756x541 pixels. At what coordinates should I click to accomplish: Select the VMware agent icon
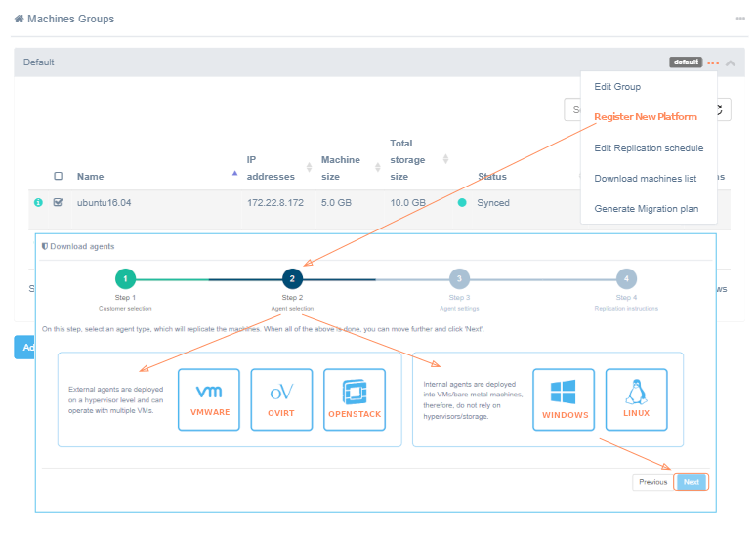coord(209,398)
